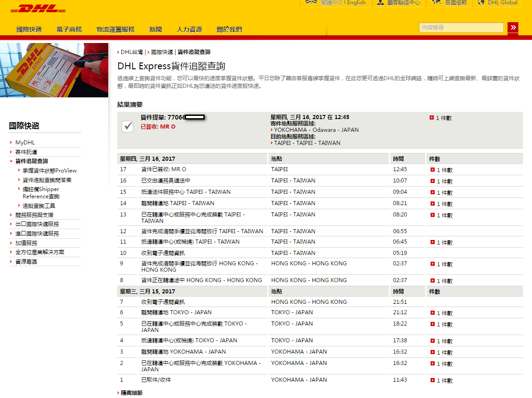Open 全方位產業解決方案 in sidebar
The height and width of the screenshot is (398, 532).
tap(40, 252)
